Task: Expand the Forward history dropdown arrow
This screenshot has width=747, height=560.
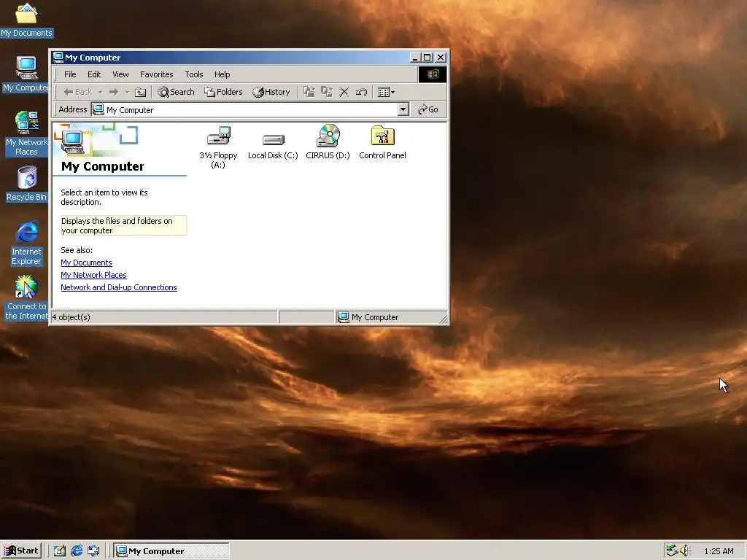Action: (x=127, y=92)
